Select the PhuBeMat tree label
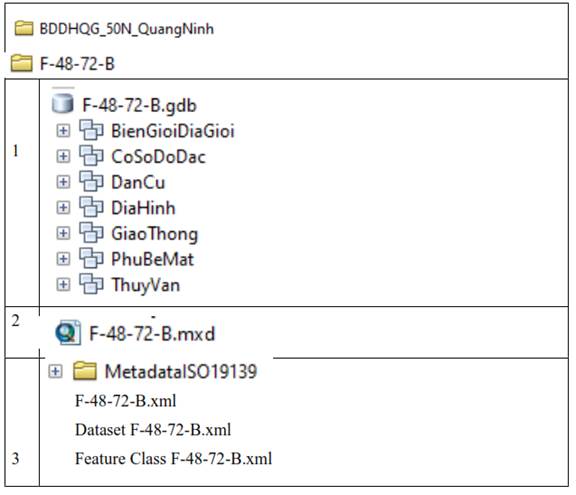 (x=152, y=259)
